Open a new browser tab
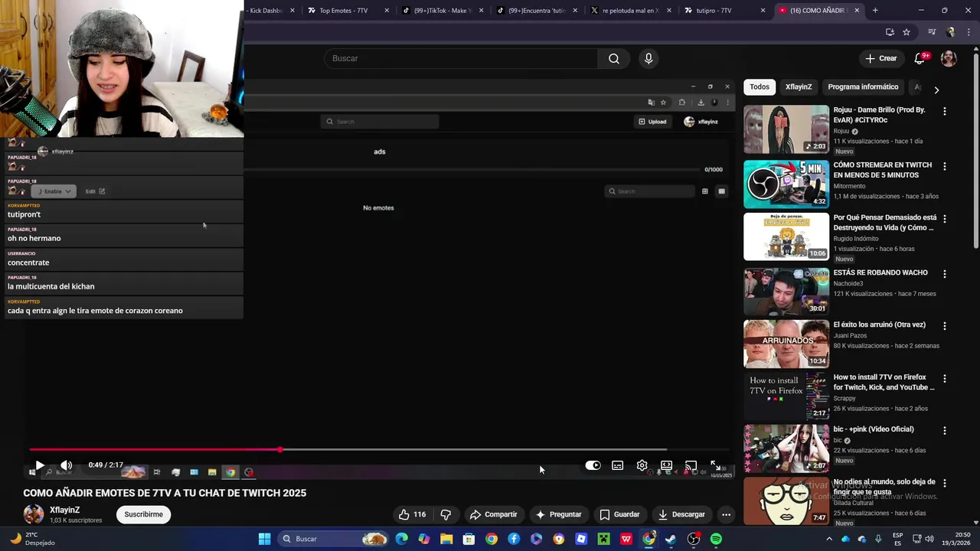The height and width of the screenshot is (551, 980). tap(875, 11)
